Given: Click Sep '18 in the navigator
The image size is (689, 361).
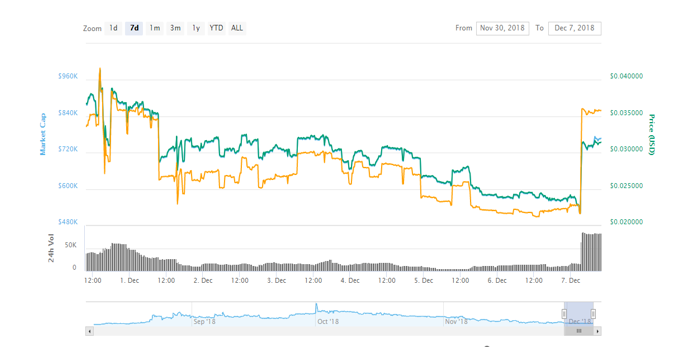Looking at the screenshot, I should click(x=204, y=321).
